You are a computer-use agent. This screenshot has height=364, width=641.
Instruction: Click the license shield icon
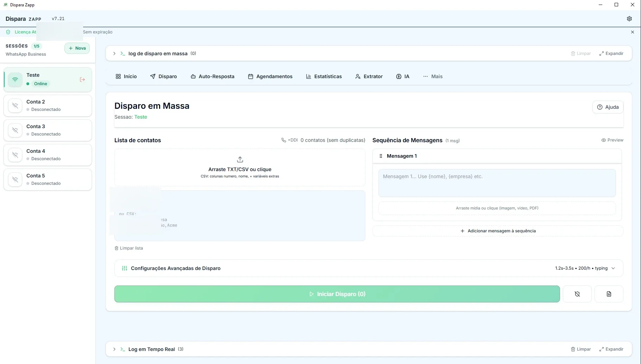coord(8,32)
